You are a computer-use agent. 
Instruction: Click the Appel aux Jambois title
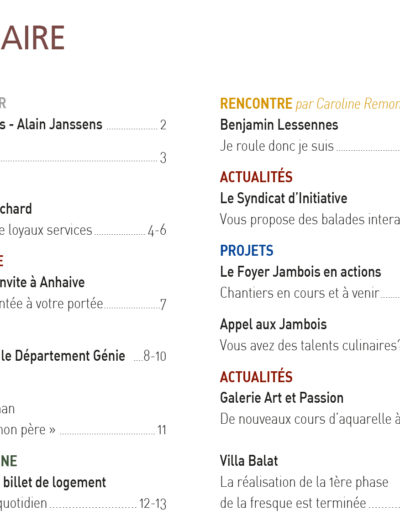273,324
